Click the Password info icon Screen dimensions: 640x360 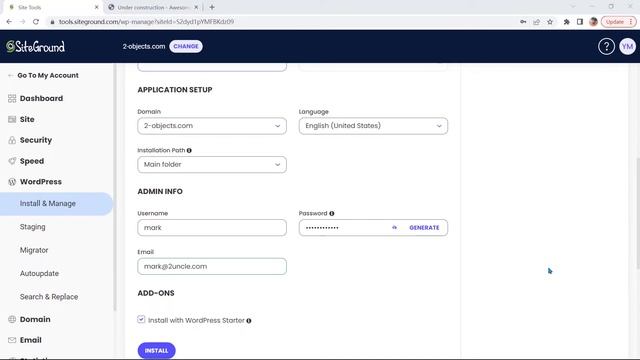pyautogui.click(x=331, y=213)
